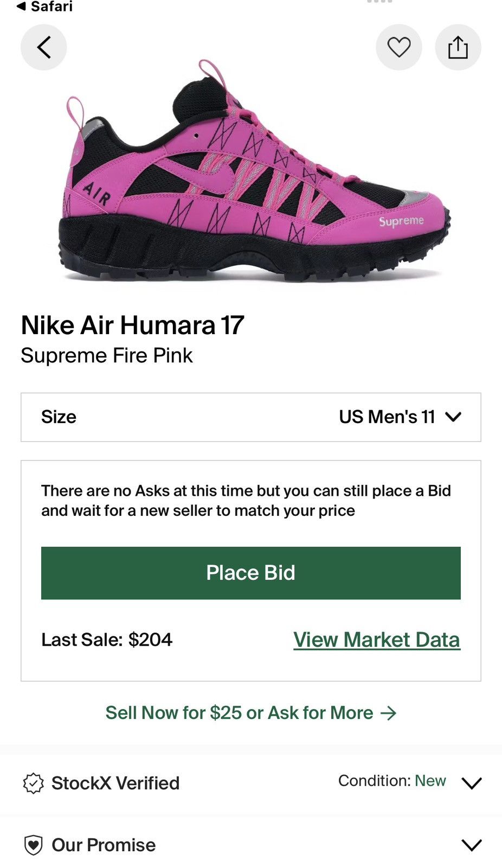502x868 pixels.
Task: Click the Our Promise shield icon
Action: 33,845
